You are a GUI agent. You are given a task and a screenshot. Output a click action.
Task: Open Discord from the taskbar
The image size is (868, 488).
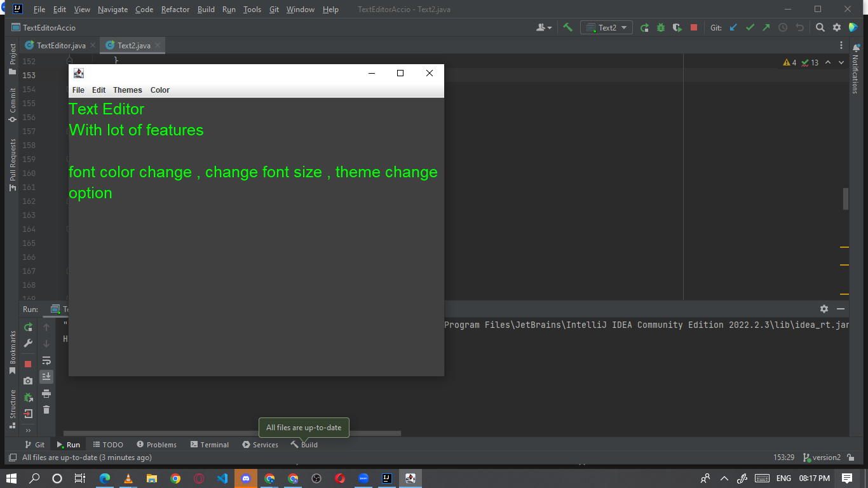click(246, 478)
